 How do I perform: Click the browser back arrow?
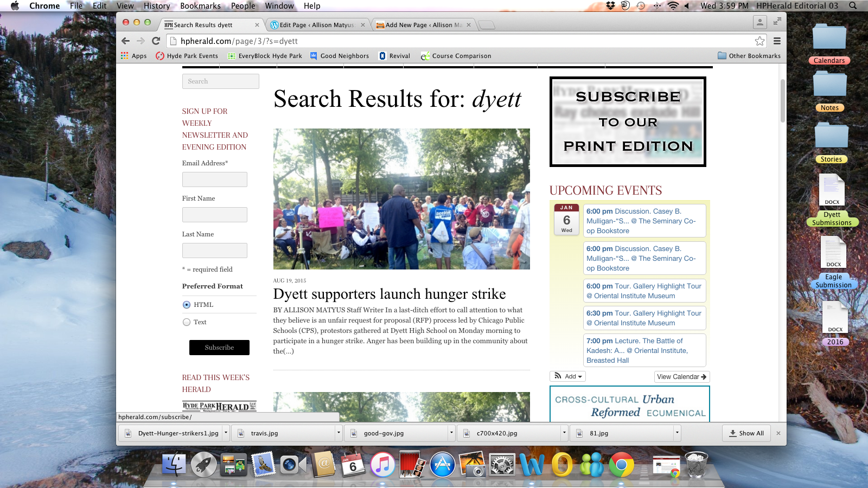point(126,41)
